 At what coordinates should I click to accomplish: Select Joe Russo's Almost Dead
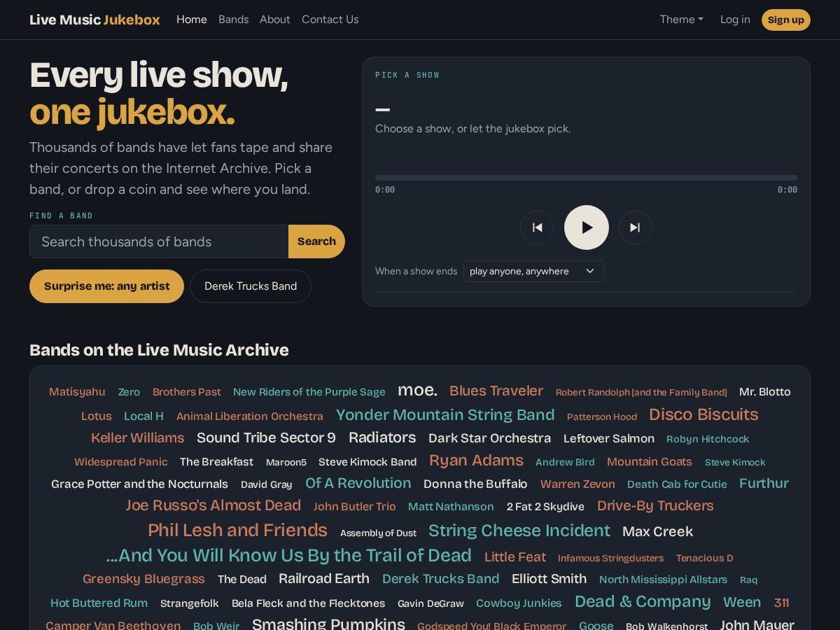point(213,505)
